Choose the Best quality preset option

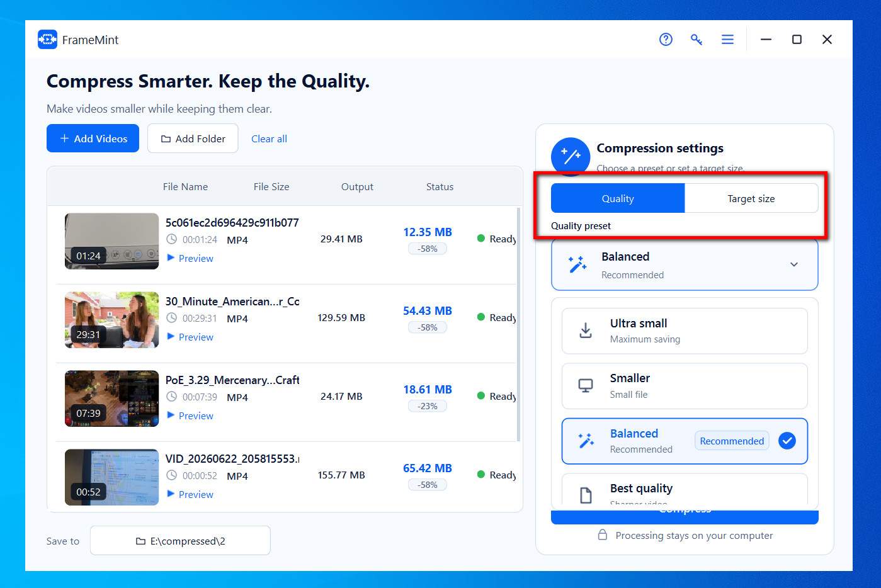(685, 489)
